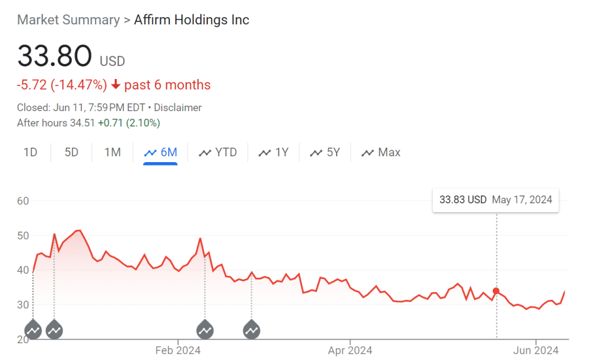Click the Jun 2024 axis label
608x364 pixels.
point(536,350)
